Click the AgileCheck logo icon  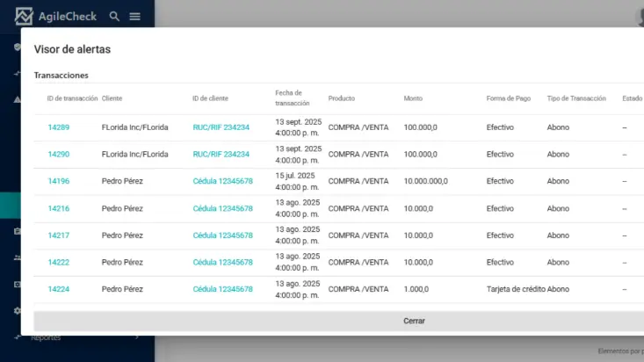click(23, 16)
